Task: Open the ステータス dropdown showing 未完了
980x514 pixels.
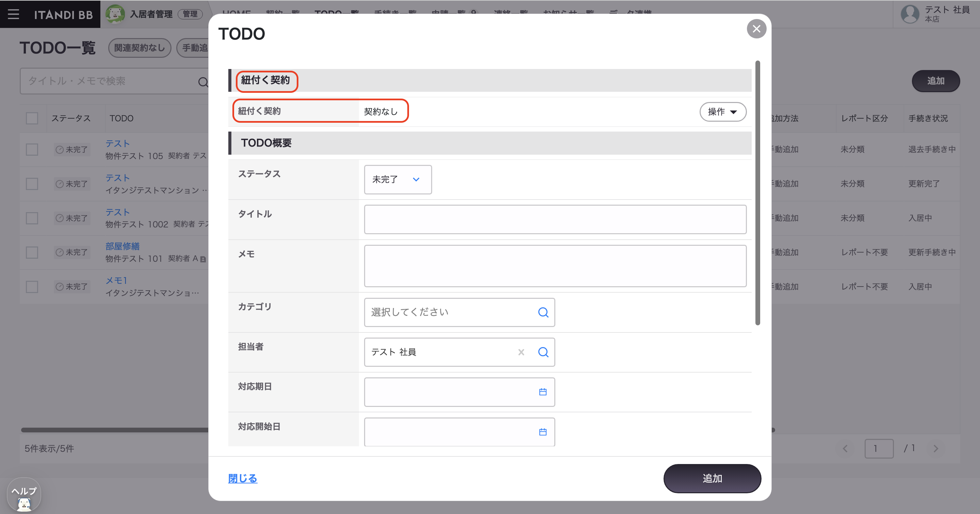Action: tap(398, 179)
